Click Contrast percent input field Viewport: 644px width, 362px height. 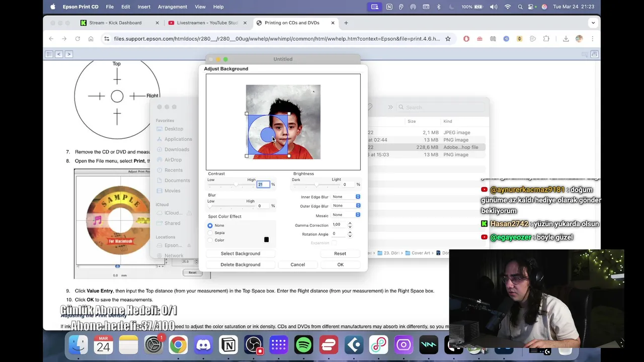pos(263,185)
